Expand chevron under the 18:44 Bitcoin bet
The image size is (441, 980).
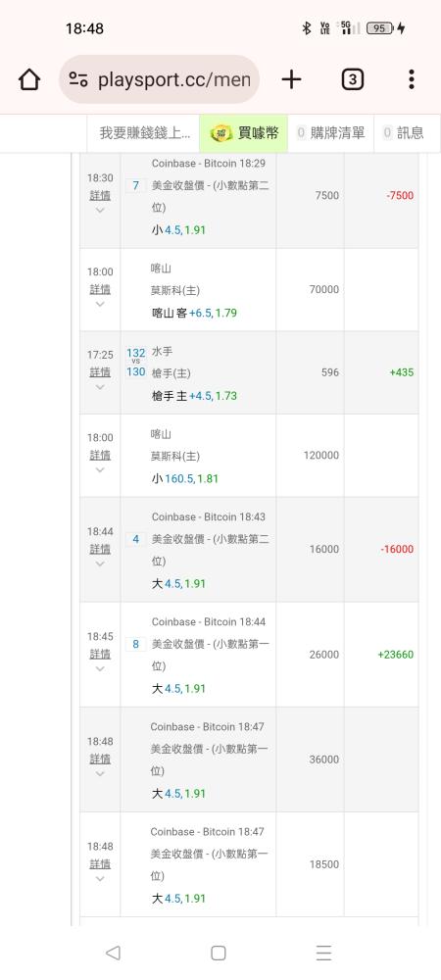click(100, 563)
